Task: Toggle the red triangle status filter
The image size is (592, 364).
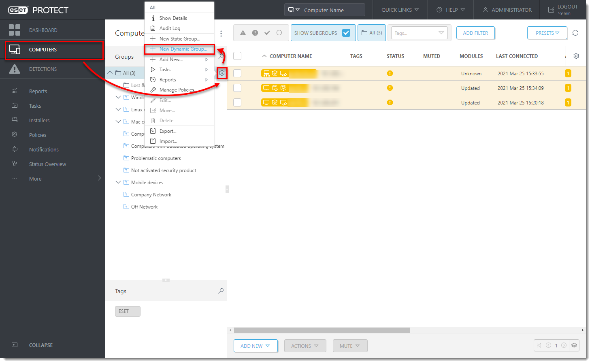Action: click(x=243, y=33)
